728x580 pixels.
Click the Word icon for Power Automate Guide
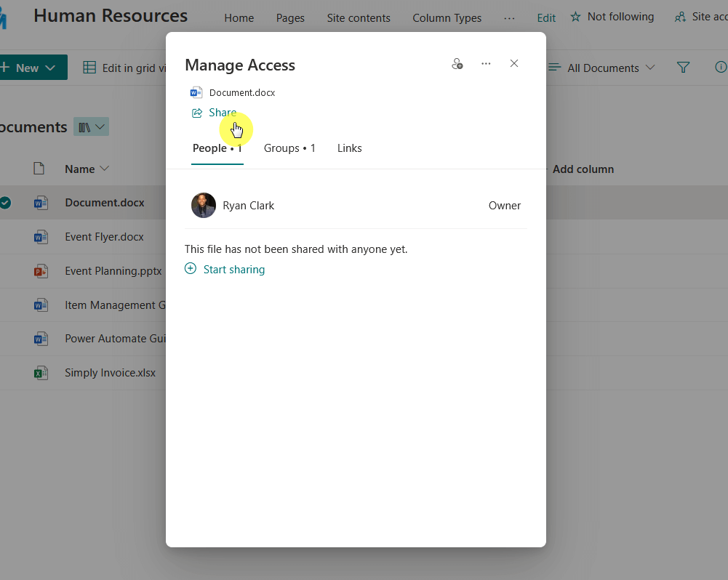point(41,339)
